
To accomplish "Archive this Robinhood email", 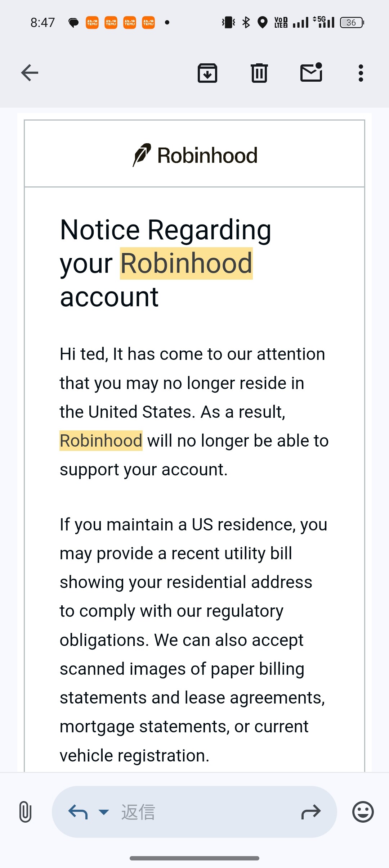I will [207, 73].
